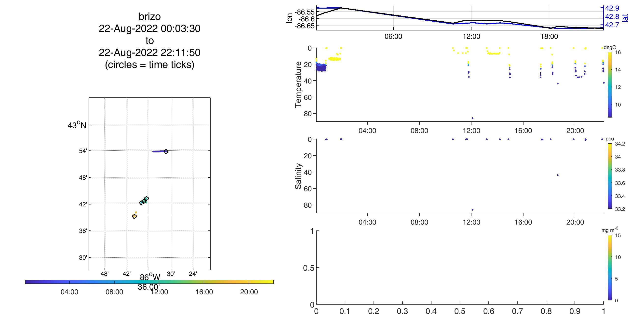Click the '0.5' x-axis tick on empty plot
Viewport: 644px width, 322px height.
(460, 311)
